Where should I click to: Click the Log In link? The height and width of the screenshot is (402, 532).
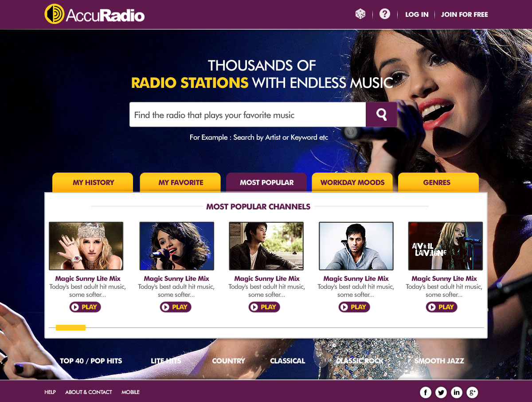[x=417, y=15]
